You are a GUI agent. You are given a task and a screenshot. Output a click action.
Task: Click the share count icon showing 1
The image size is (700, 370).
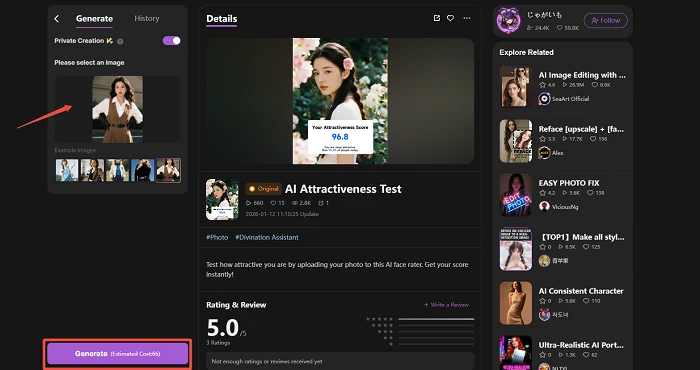[324, 203]
